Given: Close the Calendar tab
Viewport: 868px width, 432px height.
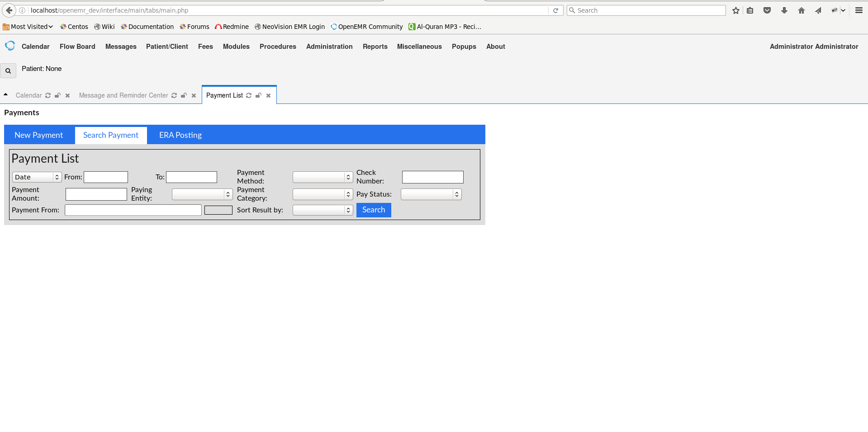Looking at the screenshot, I should (x=67, y=95).
